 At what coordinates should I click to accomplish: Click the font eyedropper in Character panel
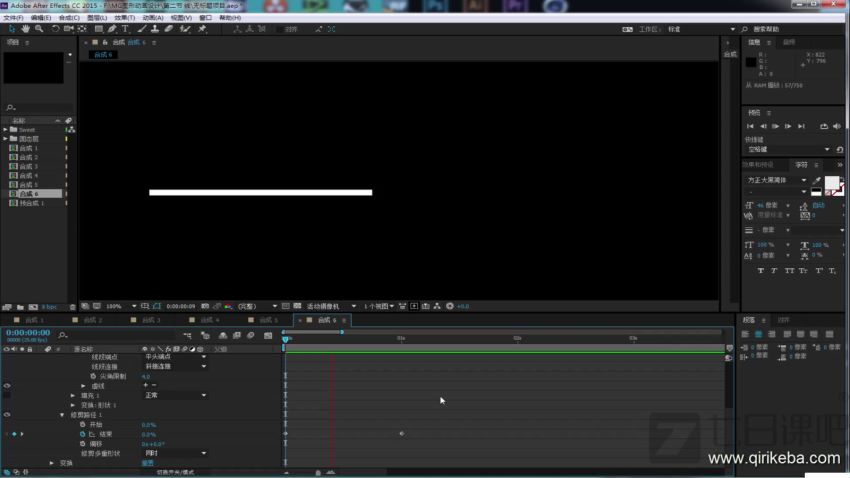point(817,180)
